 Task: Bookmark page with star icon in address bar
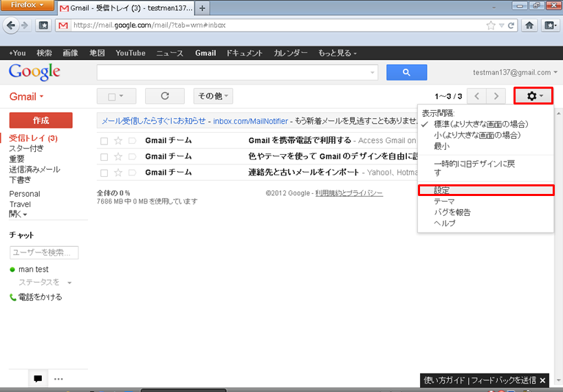coord(490,25)
